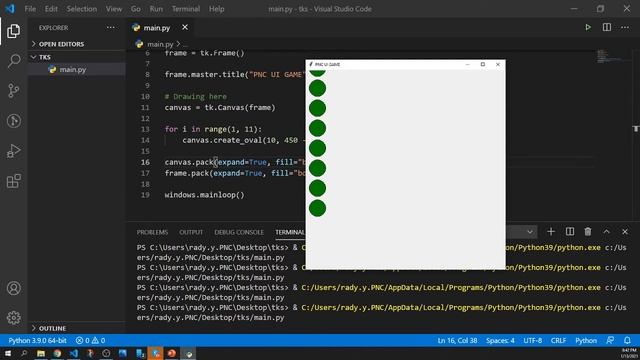Open Windows taskbar search
Image resolution: width=640 pixels, height=360 pixels.
click(x=24, y=353)
